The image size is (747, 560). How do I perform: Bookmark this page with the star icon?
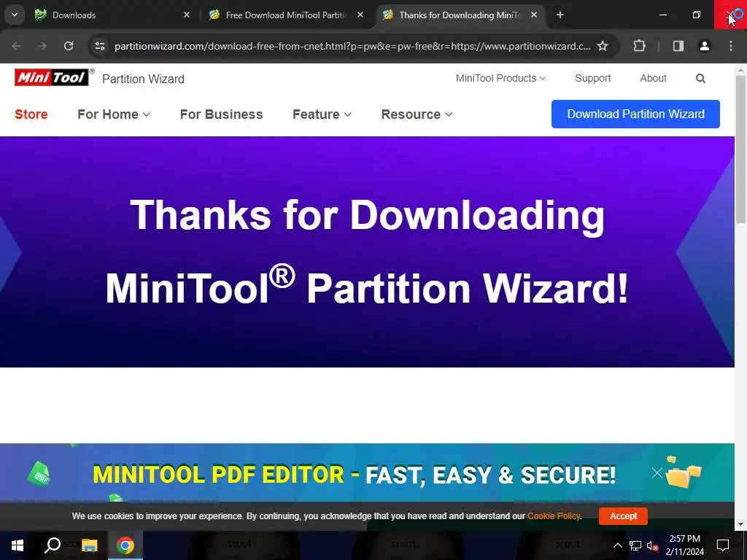point(603,46)
